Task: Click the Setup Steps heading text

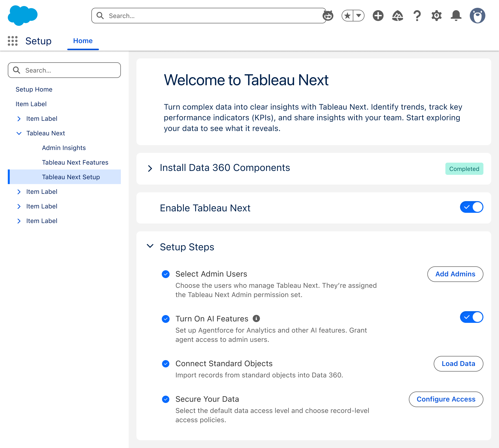Action: point(187,247)
